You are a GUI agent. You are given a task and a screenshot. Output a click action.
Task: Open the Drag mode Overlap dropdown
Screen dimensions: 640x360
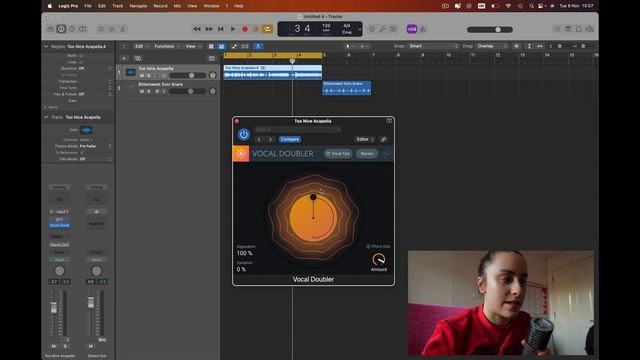point(491,46)
